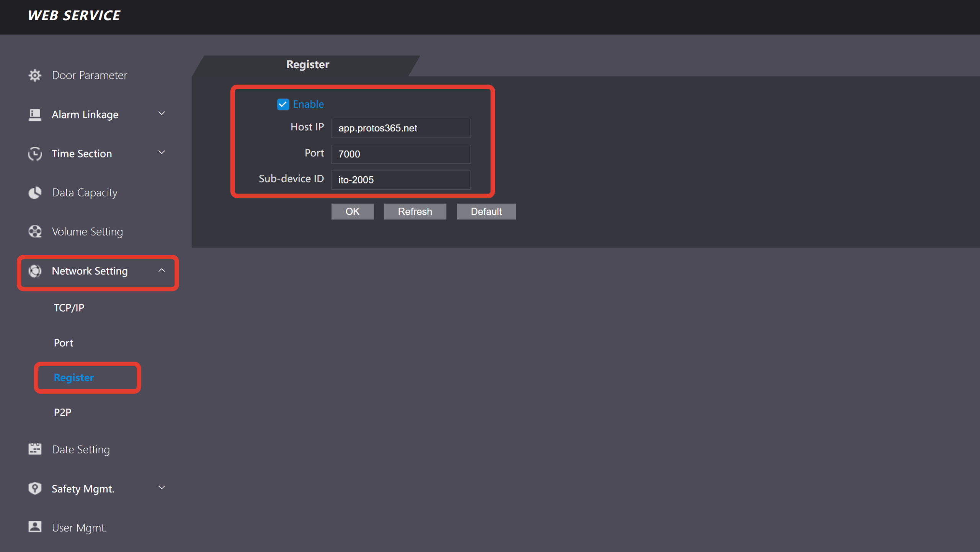
Task: Collapse the Network Setting chevron
Action: [x=162, y=270]
